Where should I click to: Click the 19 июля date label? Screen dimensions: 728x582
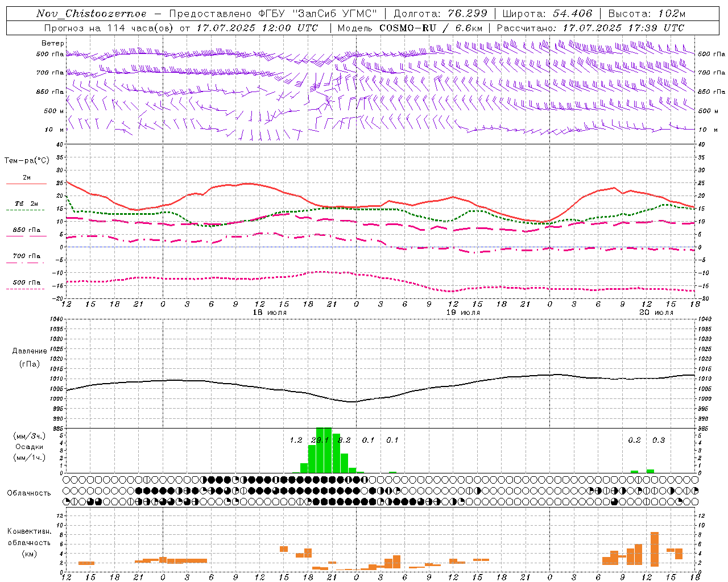(464, 313)
